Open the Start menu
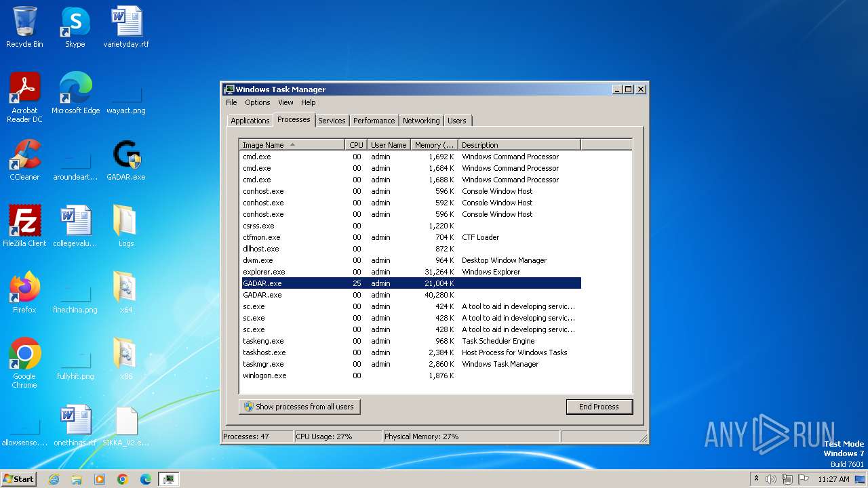 pos(19,479)
